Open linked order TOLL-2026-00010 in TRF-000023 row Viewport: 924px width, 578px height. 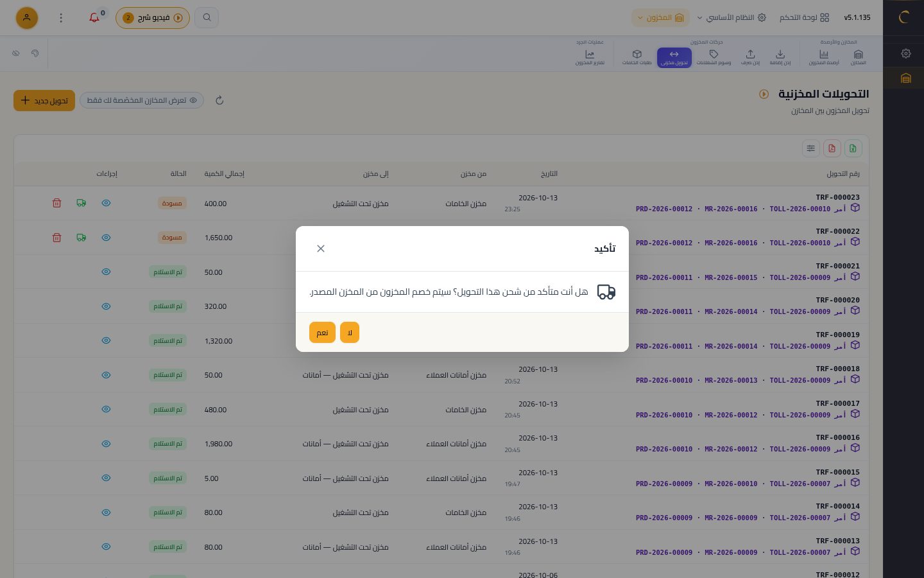click(x=800, y=209)
